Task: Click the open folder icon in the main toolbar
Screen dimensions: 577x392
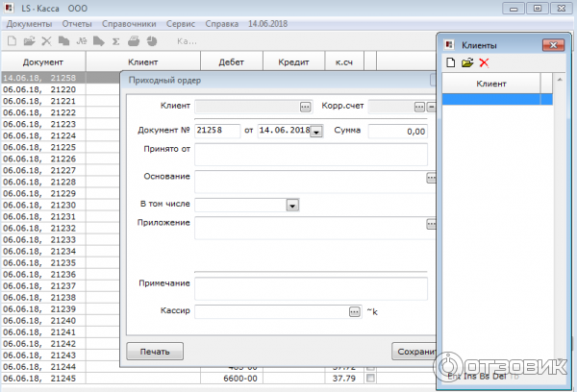Action: click(29, 41)
